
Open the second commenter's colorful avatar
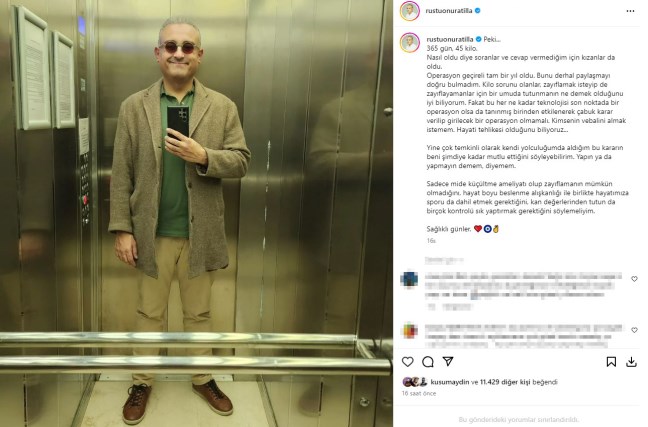tap(409, 330)
